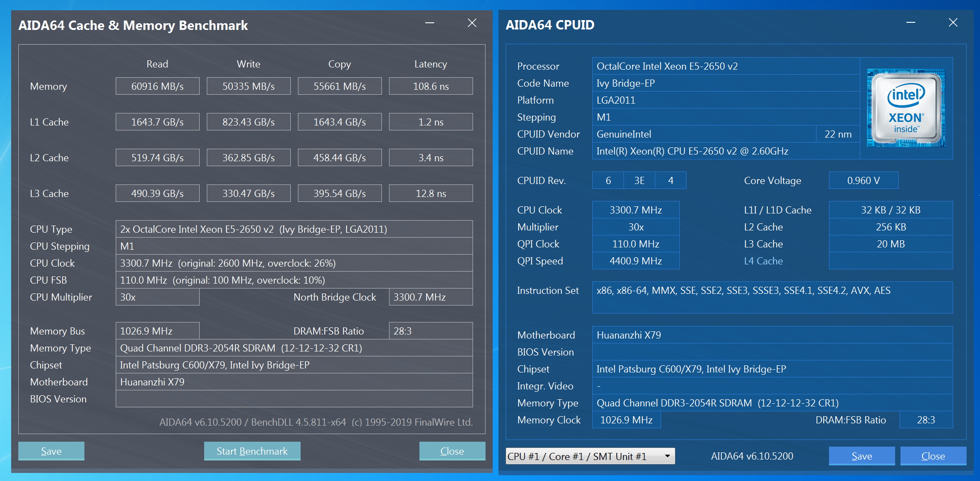The image size is (980, 481).
Task: Select L1 Cache Latency value 1.2 ns
Action: pyautogui.click(x=431, y=122)
